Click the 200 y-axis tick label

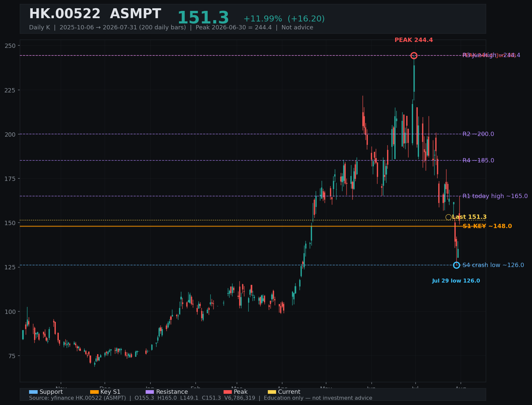(x=10, y=134)
